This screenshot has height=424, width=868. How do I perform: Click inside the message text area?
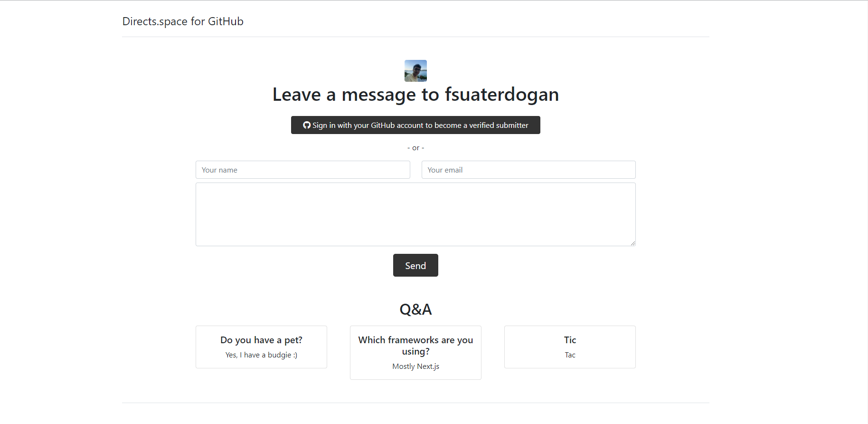tap(415, 214)
